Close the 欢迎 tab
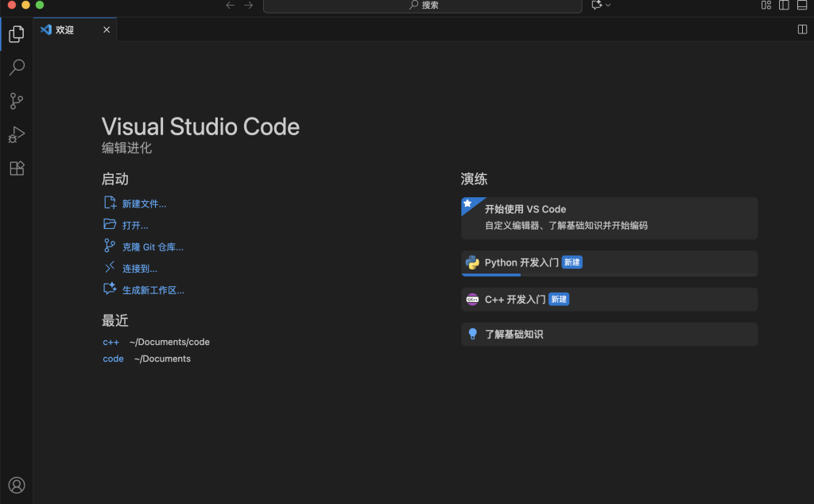Viewport: 814px width, 504px height. click(107, 30)
